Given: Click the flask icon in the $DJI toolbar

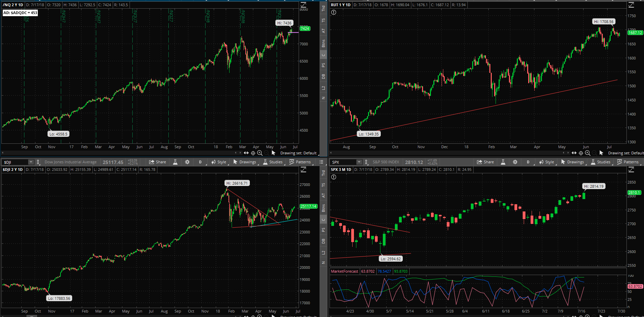Looking at the screenshot, I should point(175,162).
